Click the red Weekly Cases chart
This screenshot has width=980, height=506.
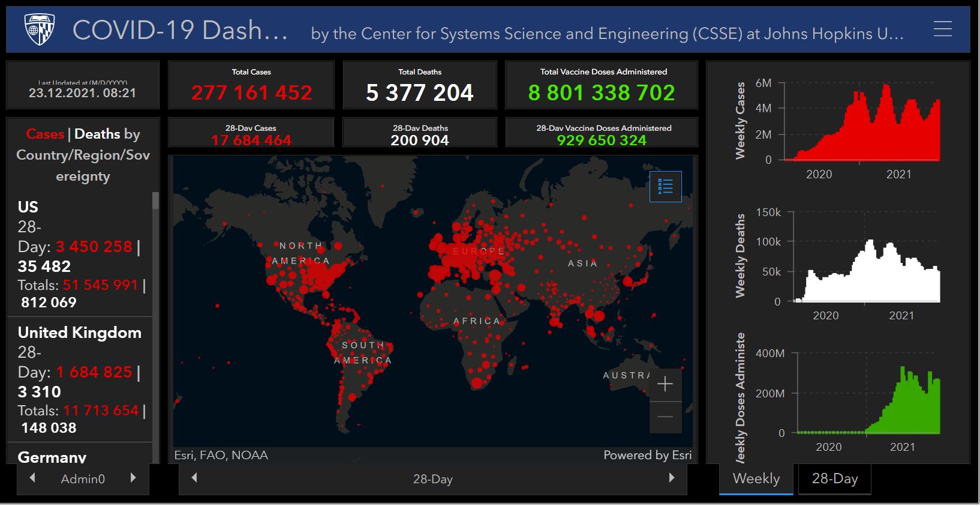click(x=864, y=123)
